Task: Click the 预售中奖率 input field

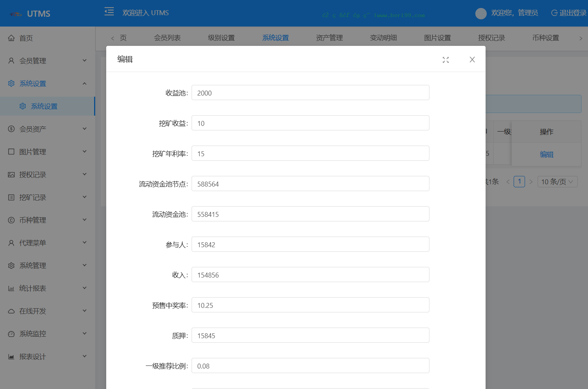Action: point(310,305)
